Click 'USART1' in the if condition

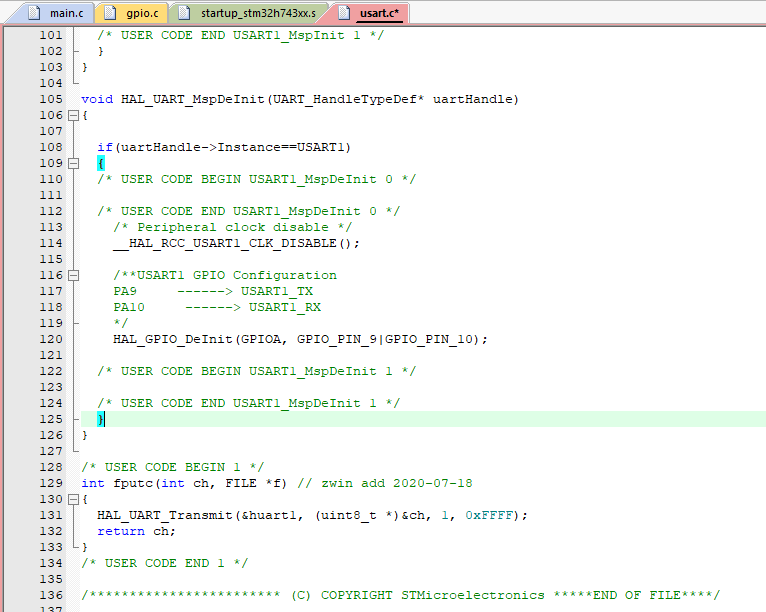tap(320, 147)
